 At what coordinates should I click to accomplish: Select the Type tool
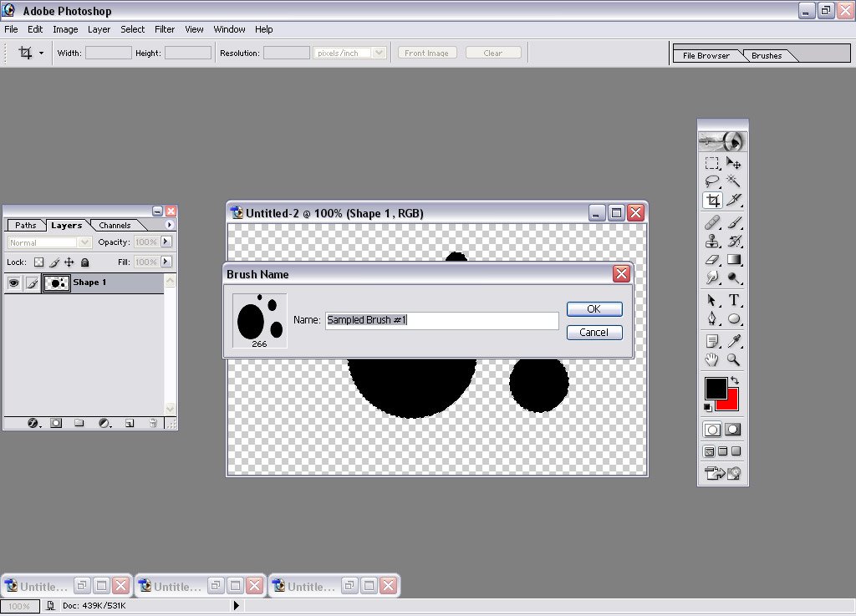pyautogui.click(x=734, y=300)
